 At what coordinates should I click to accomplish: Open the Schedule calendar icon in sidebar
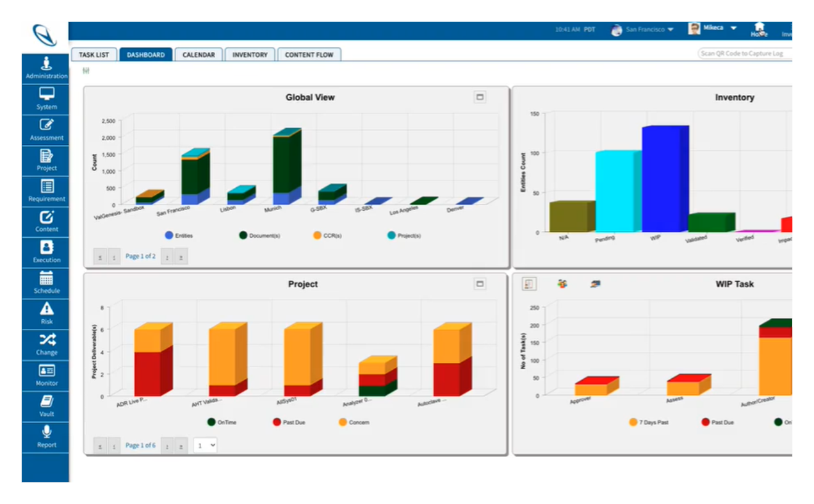(46, 283)
